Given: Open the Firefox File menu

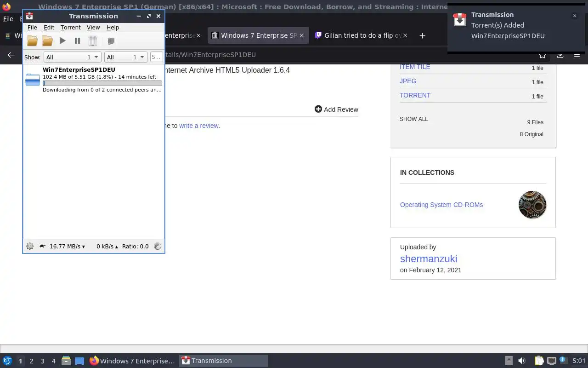Looking at the screenshot, I should [8, 19].
